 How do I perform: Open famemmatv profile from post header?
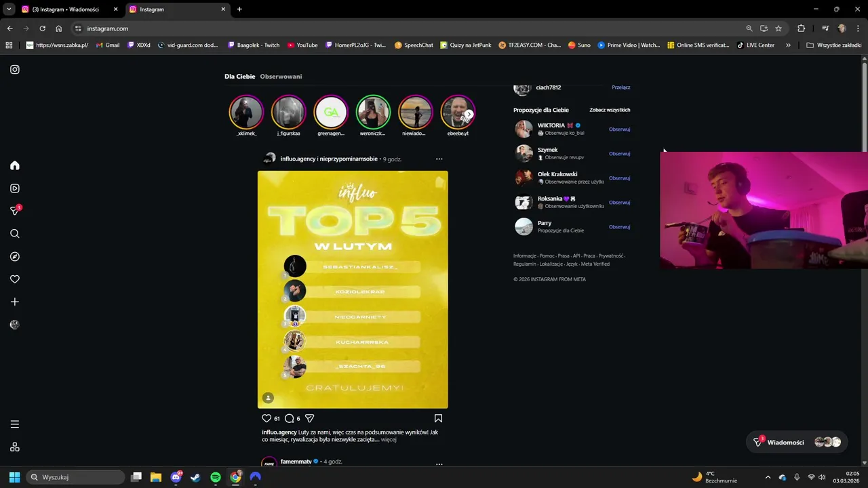tap(296, 462)
